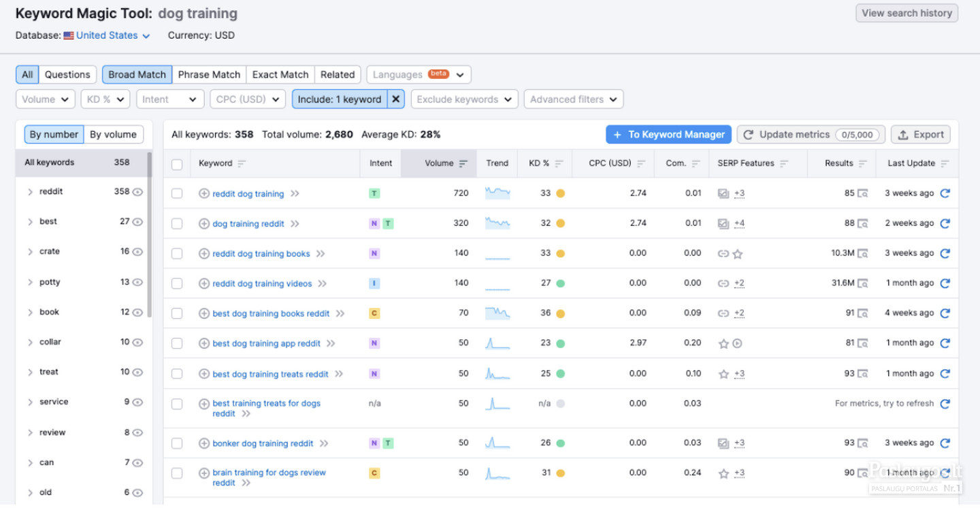Sort by KD % column sort icon

559,164
